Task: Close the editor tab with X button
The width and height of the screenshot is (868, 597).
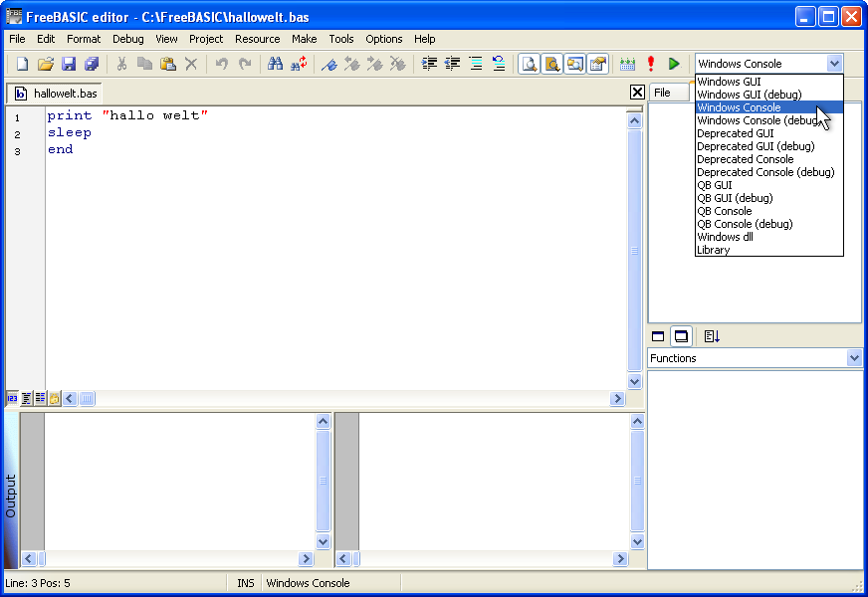Action: (637, 93)
